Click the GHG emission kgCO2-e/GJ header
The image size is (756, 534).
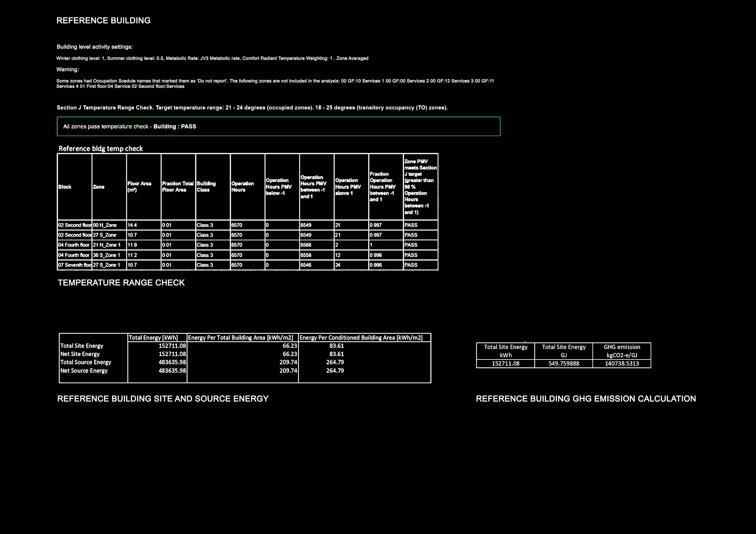click(x=622, y=351)
